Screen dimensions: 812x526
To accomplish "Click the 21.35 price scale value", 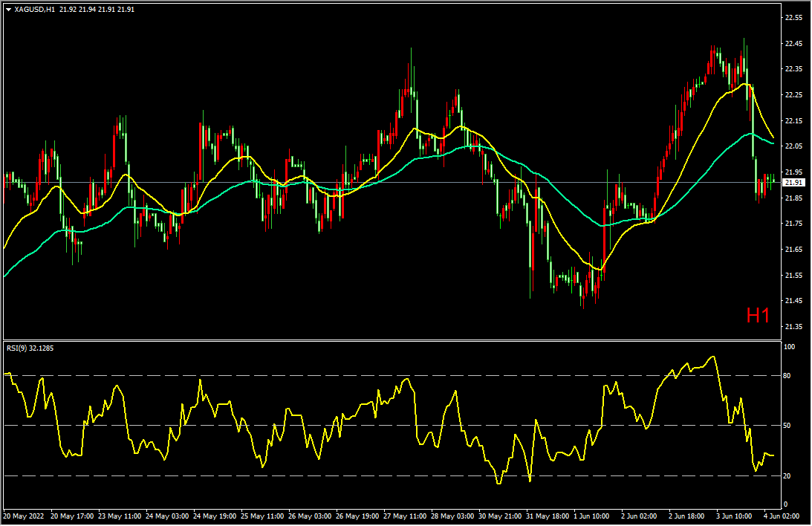I will click(794, 326).
